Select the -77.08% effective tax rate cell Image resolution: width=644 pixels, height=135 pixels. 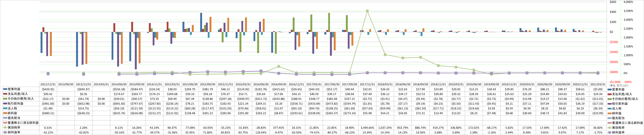coord(190,128)
